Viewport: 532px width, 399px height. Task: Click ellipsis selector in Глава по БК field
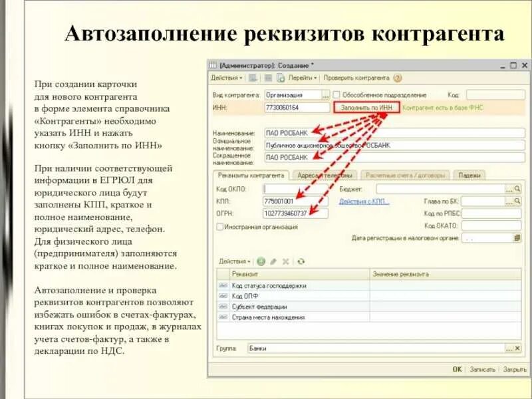(509, 201)
